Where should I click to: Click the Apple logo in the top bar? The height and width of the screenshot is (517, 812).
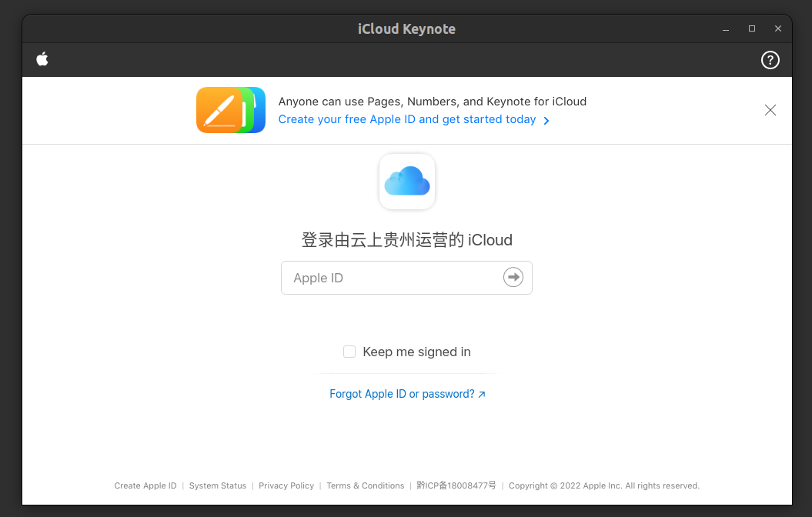click(42, 59)
